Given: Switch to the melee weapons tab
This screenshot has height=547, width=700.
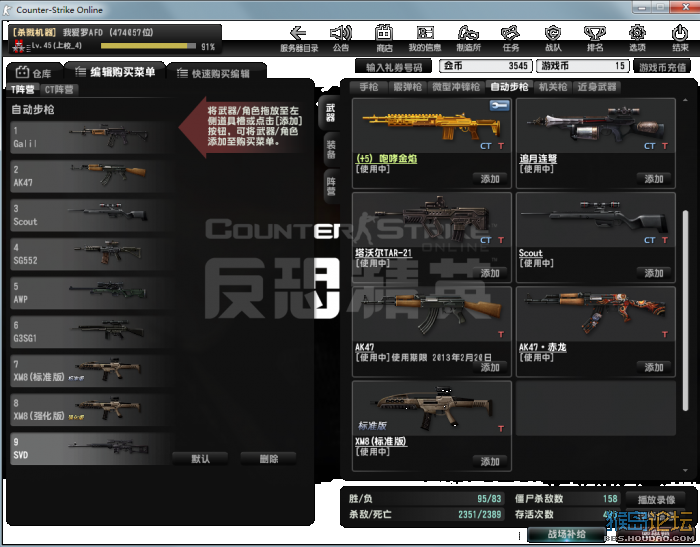Looking at the screenshot, I should (x=596, y=87).
